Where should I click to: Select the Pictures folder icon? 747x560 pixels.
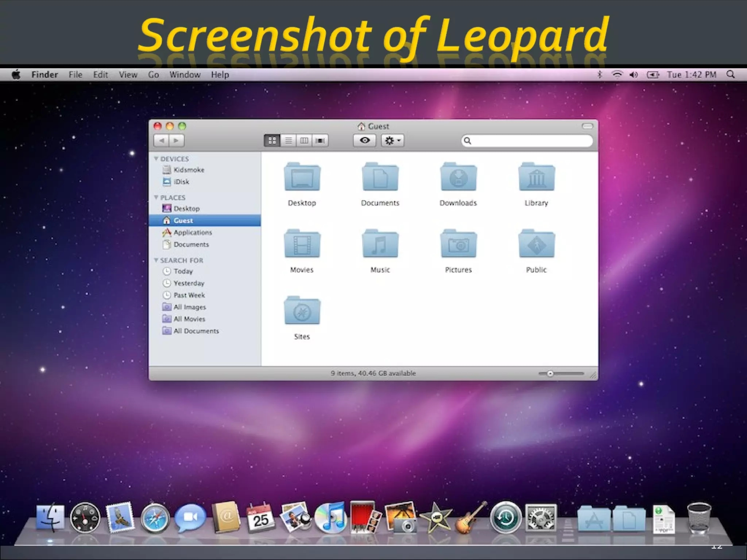pos(458,245)
